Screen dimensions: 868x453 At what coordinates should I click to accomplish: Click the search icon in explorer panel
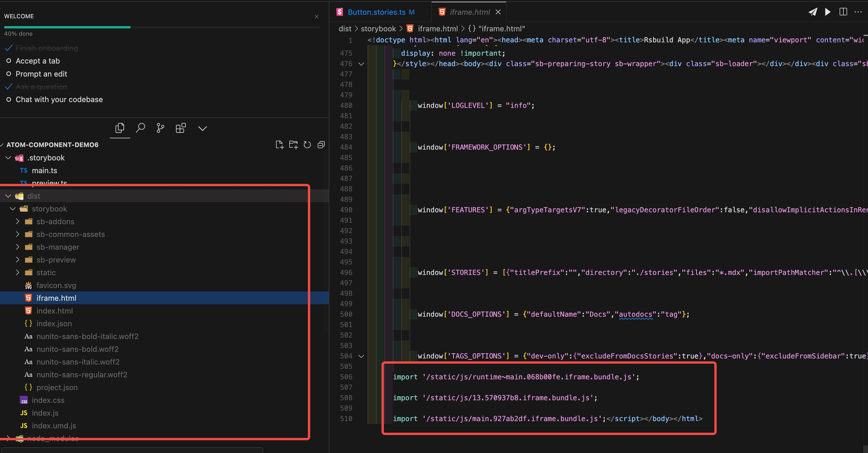point(140,127)
